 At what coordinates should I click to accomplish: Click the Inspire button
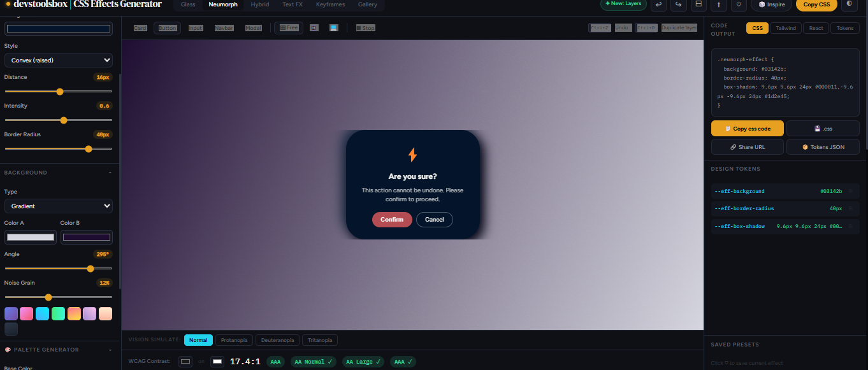(x=771, y=4)
